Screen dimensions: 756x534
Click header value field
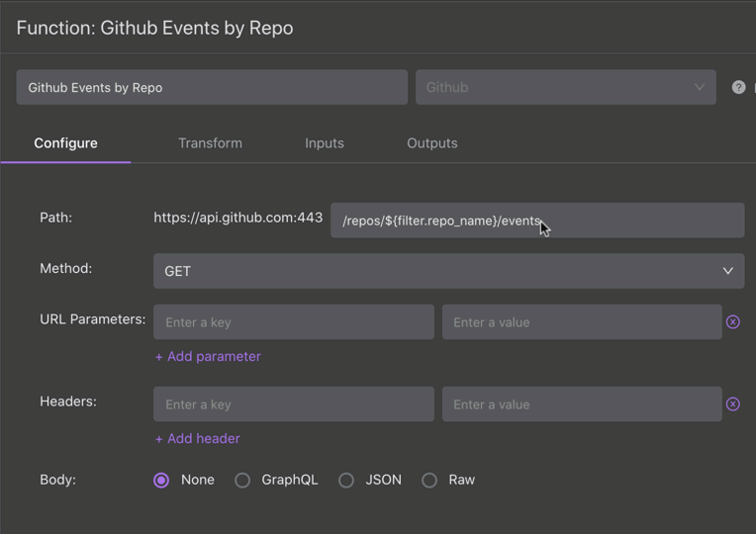point(582,403)
